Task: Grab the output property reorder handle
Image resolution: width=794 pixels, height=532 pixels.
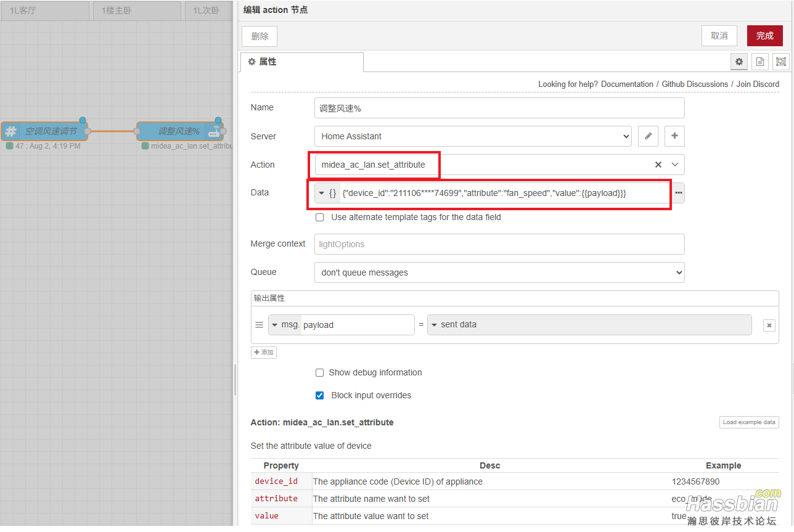Action: (x=260, y=325)
